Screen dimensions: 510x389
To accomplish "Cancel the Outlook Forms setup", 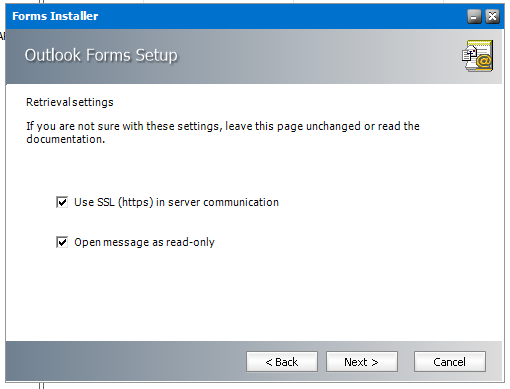I will coord(449,361).
